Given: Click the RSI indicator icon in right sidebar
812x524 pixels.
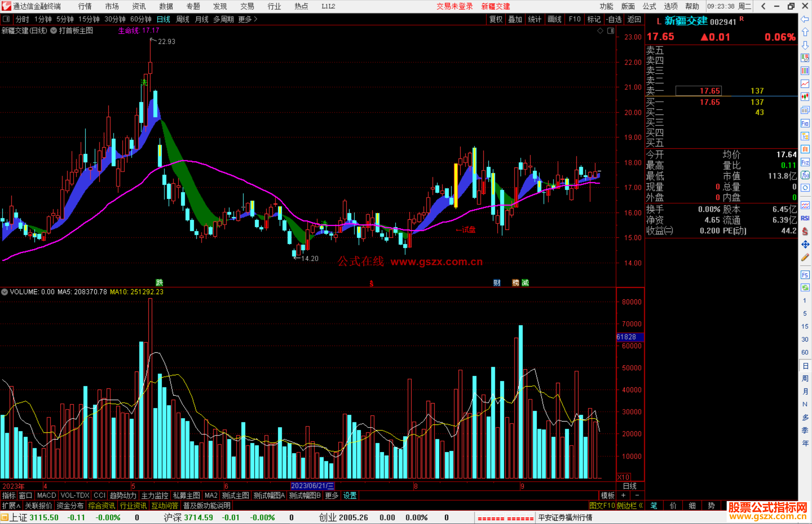Looking at the screenshot, I should pos(805,218).
